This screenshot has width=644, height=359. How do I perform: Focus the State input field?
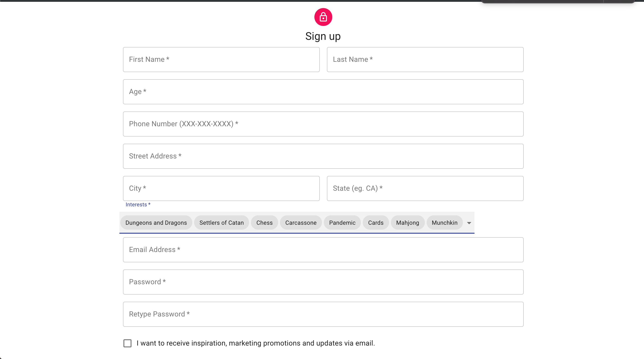pos(425,188)
